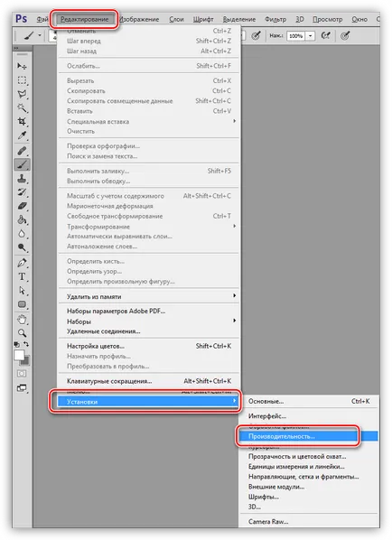Open the Фильтр menu
The height and width of the screenshot is (540, 392).
coord(275,19)
